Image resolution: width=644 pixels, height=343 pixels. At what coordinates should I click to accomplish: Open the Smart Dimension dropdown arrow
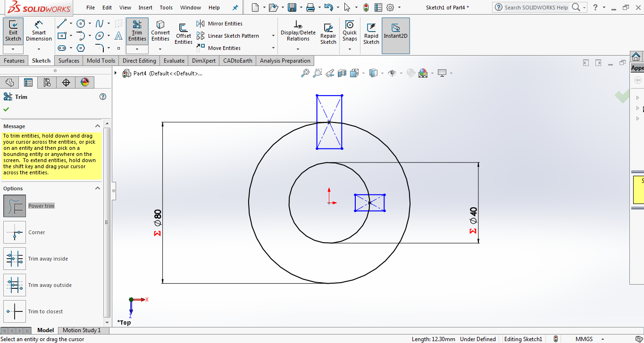coord(39,49)
